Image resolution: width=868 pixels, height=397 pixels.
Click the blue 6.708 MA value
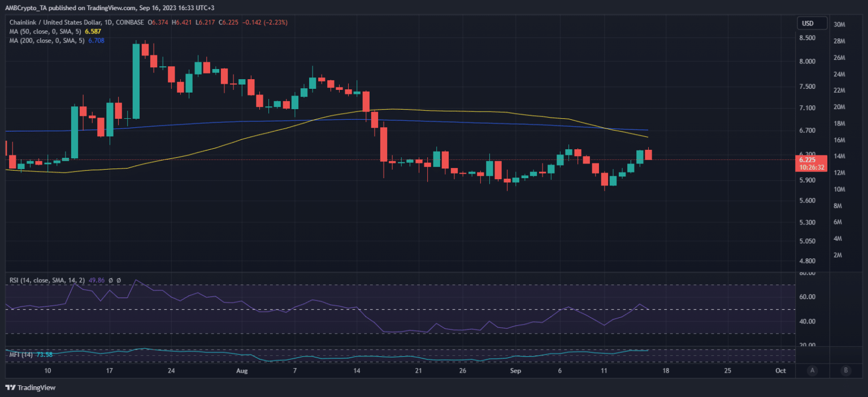[x=97, y=40]
